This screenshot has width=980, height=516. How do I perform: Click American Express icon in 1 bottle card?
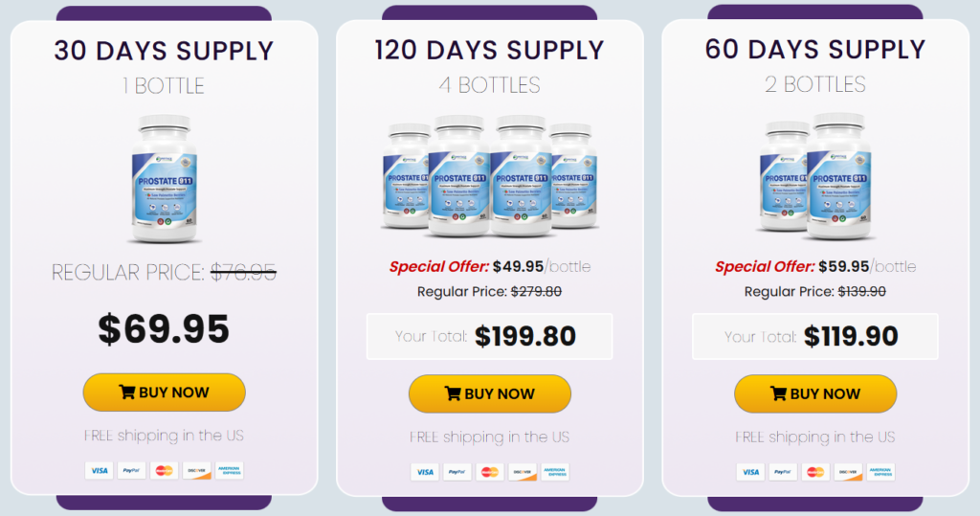click(229, 470)
